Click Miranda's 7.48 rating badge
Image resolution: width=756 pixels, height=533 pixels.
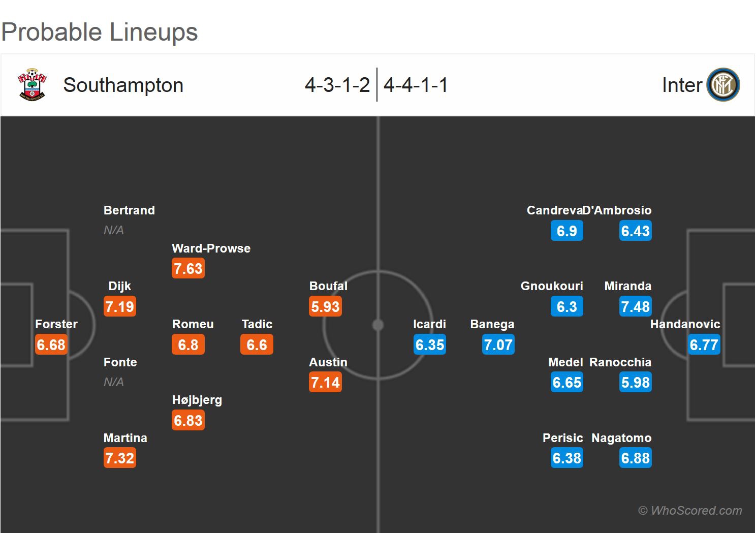635,306
